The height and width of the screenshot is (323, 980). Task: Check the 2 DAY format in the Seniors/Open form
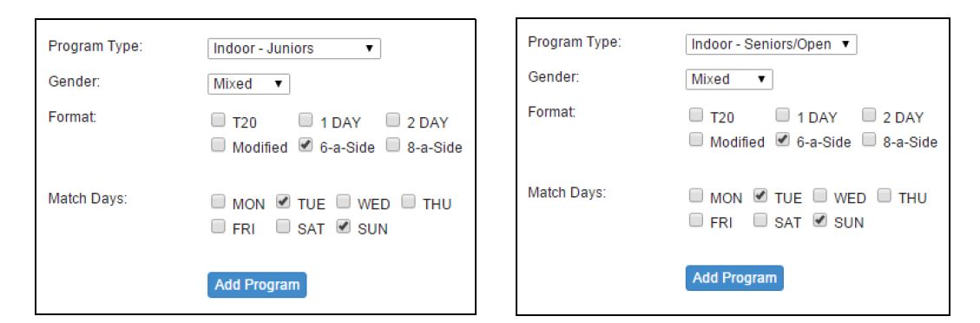[870, 115]
